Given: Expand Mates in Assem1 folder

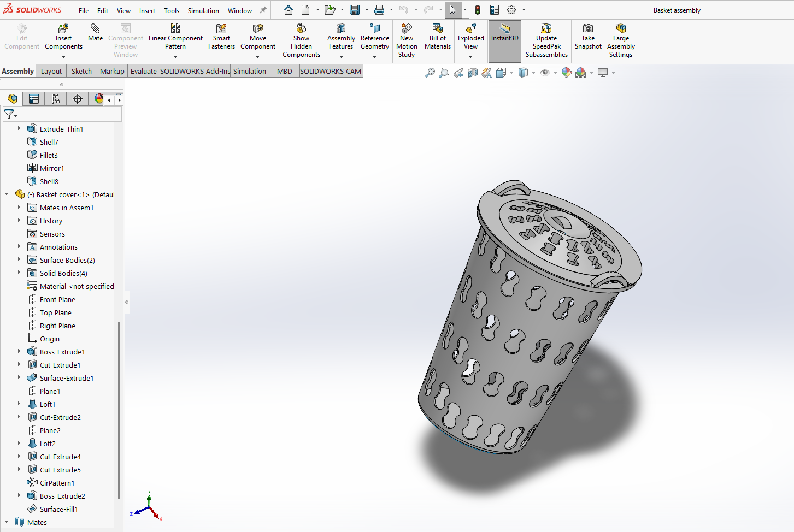Looking at the screenshot, I should (19, 208).
